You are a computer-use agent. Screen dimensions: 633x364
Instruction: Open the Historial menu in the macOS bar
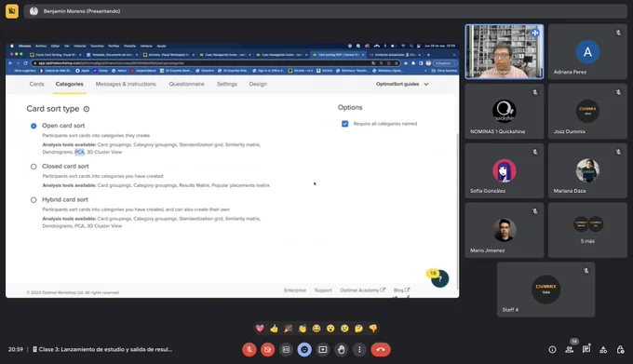[79, 46]
